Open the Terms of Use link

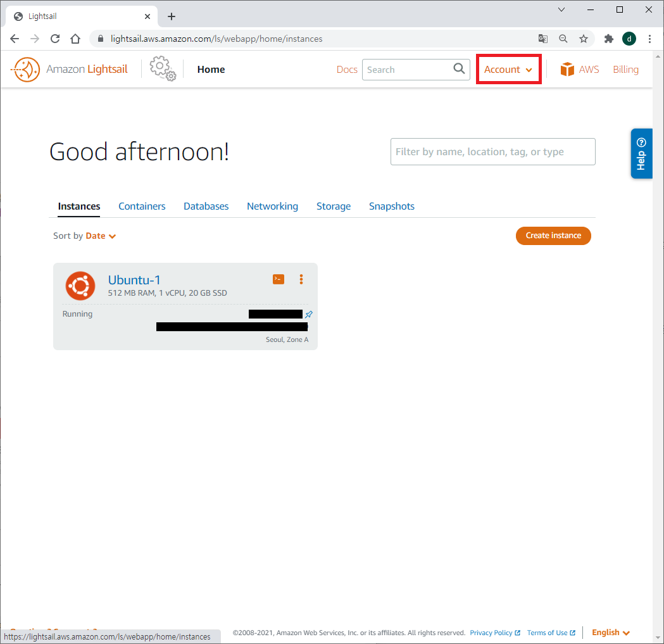click(551, 633)
